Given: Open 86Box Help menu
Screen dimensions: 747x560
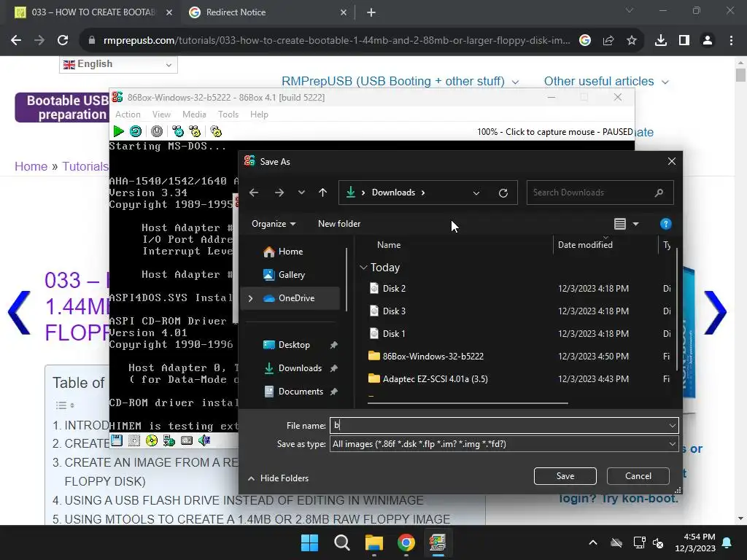Looking at the screenshot, I should pos(259,114).
